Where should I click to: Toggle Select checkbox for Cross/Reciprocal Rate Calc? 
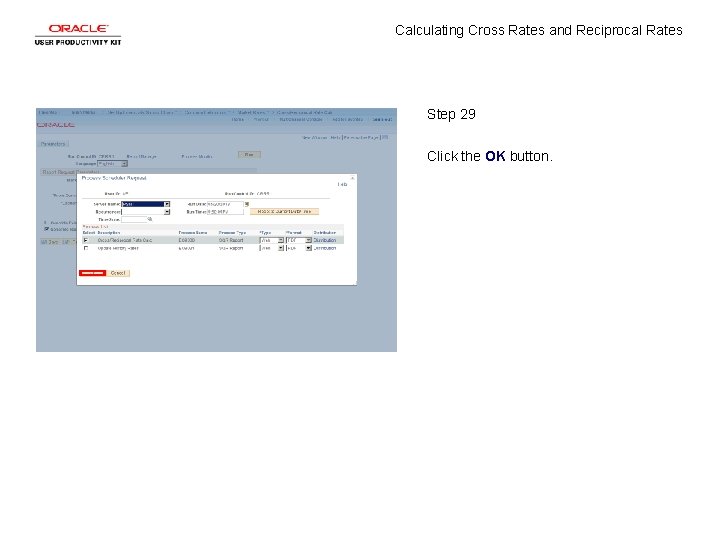pyautogui.click(x=86, y=240)
